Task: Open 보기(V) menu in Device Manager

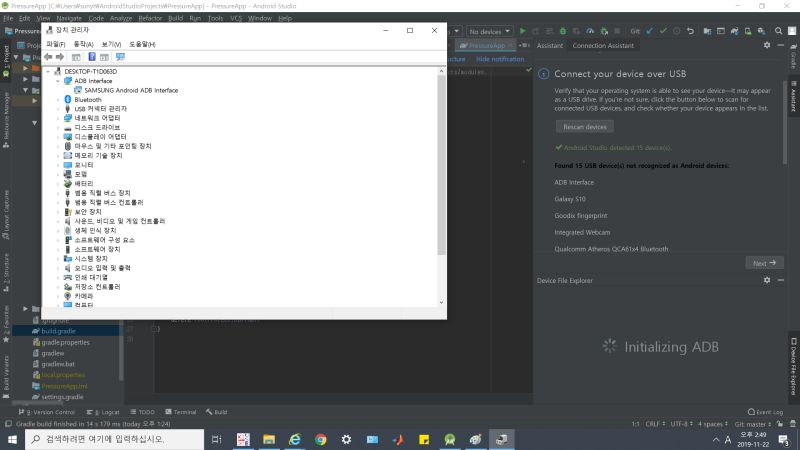Action: 111,44
